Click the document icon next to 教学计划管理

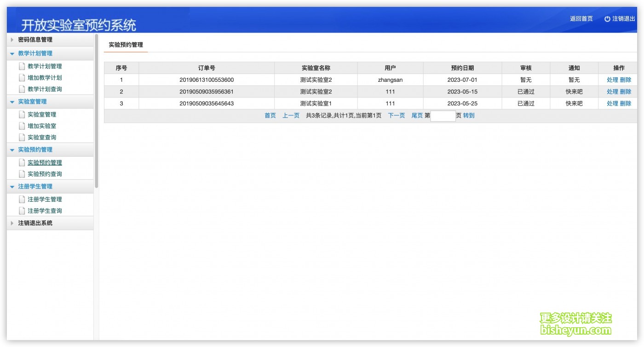[22, 66]
